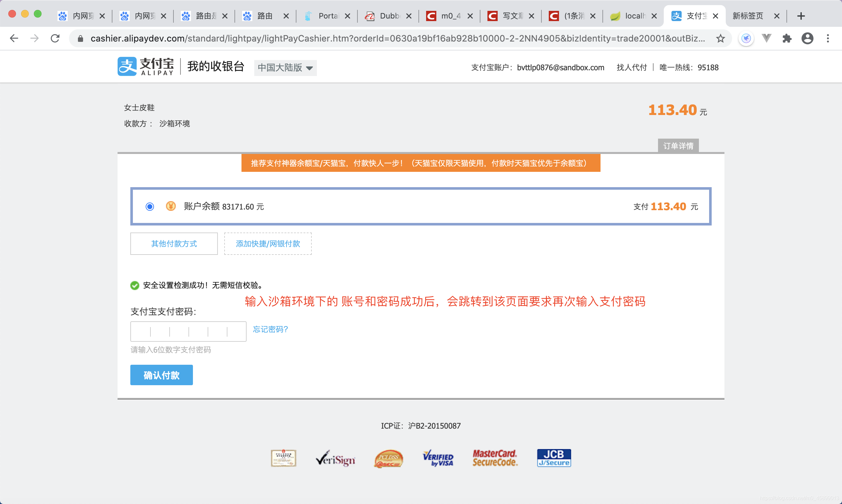Click 忘记密码? link

point(271,329)
